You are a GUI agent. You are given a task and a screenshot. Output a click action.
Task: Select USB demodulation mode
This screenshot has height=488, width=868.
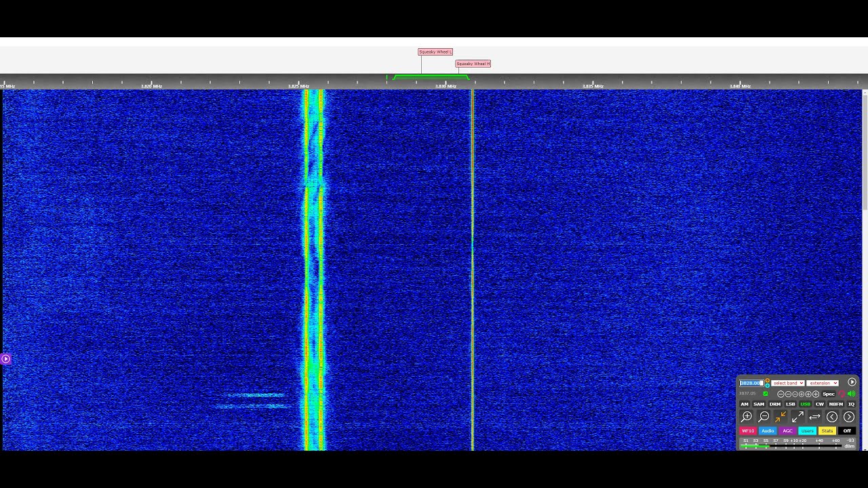coord(806,404)
